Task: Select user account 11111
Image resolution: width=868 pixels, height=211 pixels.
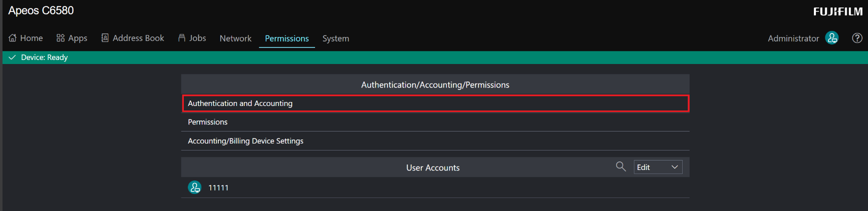Action: [218, 188]
